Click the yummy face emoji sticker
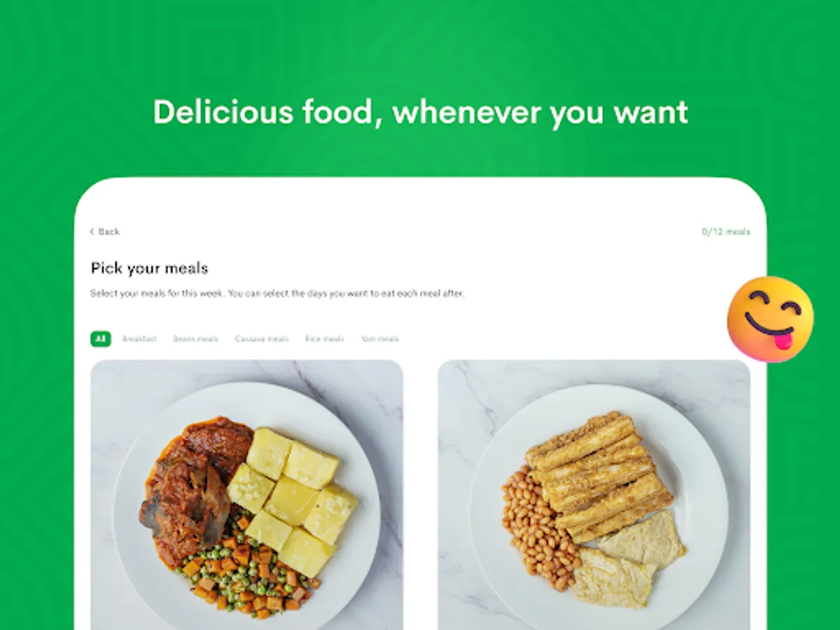The image size is (840, 630). click(x=770, y=319)
